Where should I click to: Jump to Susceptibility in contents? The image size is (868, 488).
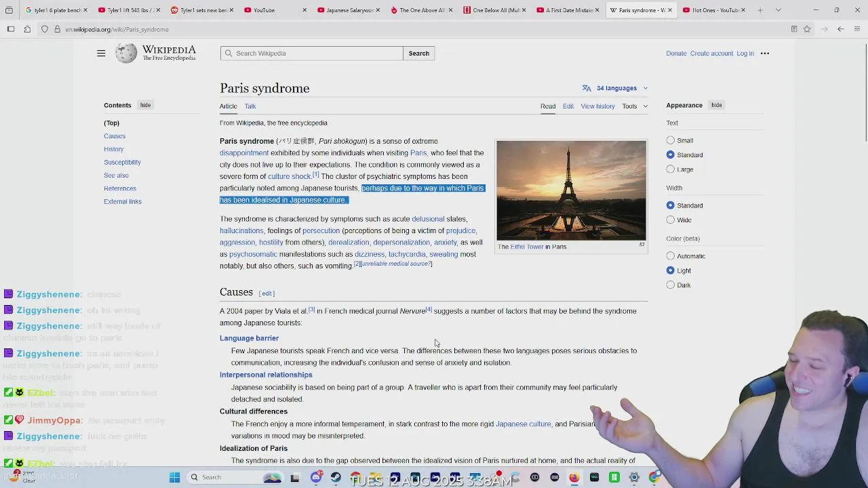[x=122, y=163]
